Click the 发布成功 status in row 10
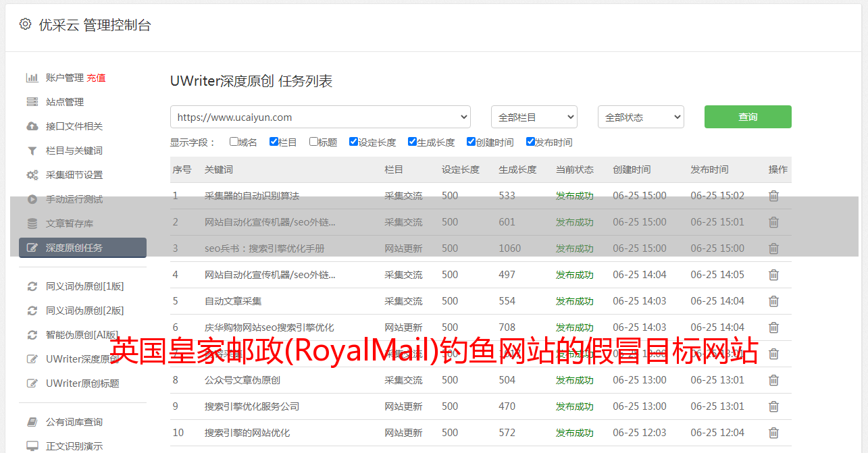 575,433
